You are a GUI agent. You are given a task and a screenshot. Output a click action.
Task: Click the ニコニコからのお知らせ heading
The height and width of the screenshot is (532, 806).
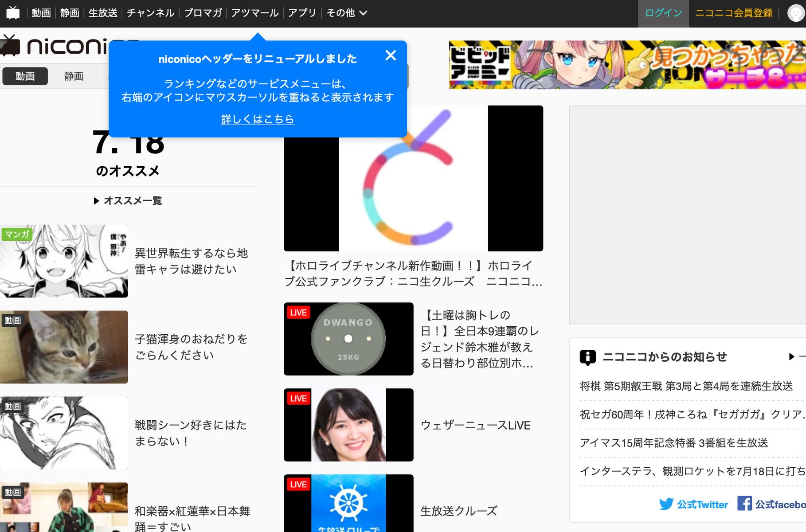pyautogui.click(x=665, y=357)
